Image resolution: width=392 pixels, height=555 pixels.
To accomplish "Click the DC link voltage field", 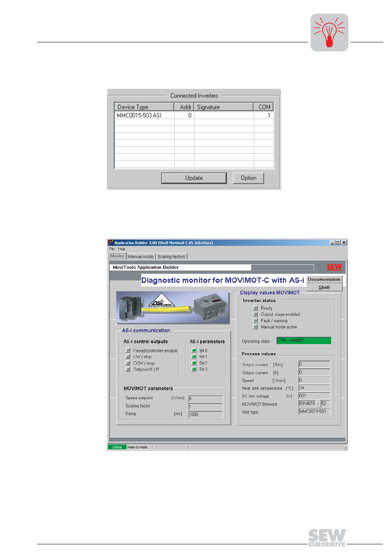I will [314, 395].
